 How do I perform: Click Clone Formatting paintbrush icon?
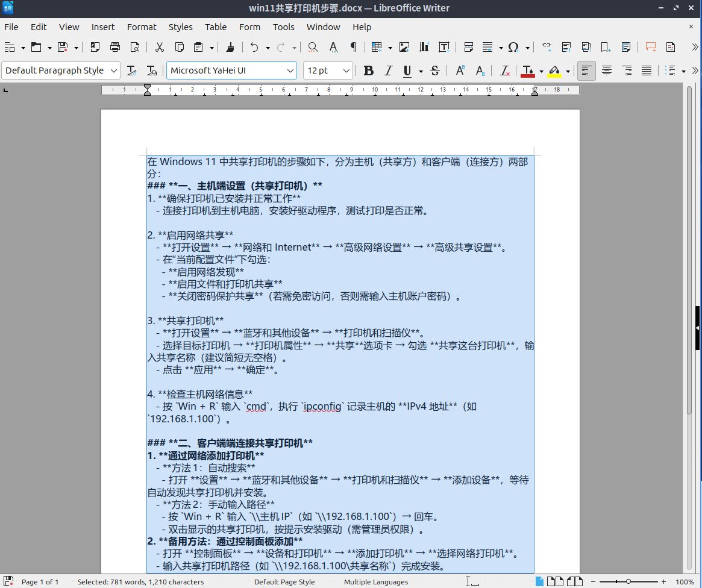pyautogui.click(x=230, y=47)
